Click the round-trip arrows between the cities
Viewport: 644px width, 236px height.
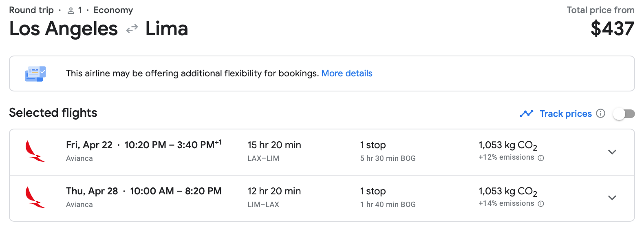point(132,29)
